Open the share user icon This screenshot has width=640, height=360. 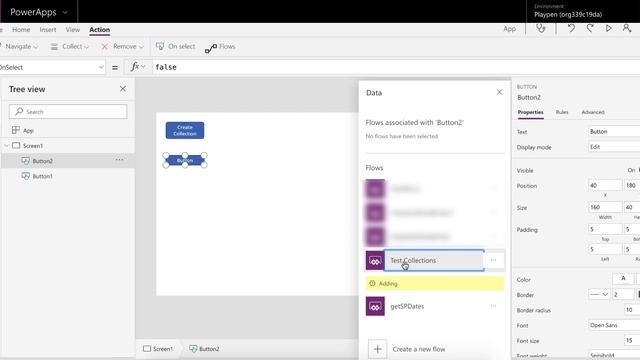(627, 29)
